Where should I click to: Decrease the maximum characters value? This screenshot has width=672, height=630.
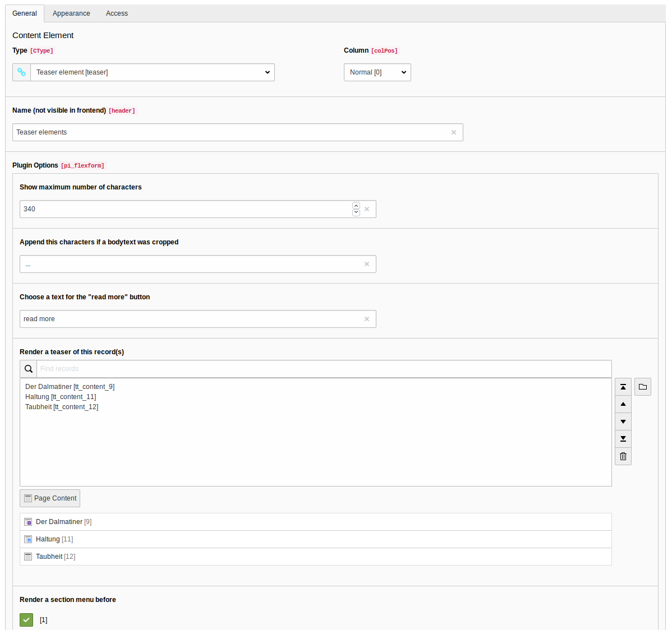pos(356,212)
